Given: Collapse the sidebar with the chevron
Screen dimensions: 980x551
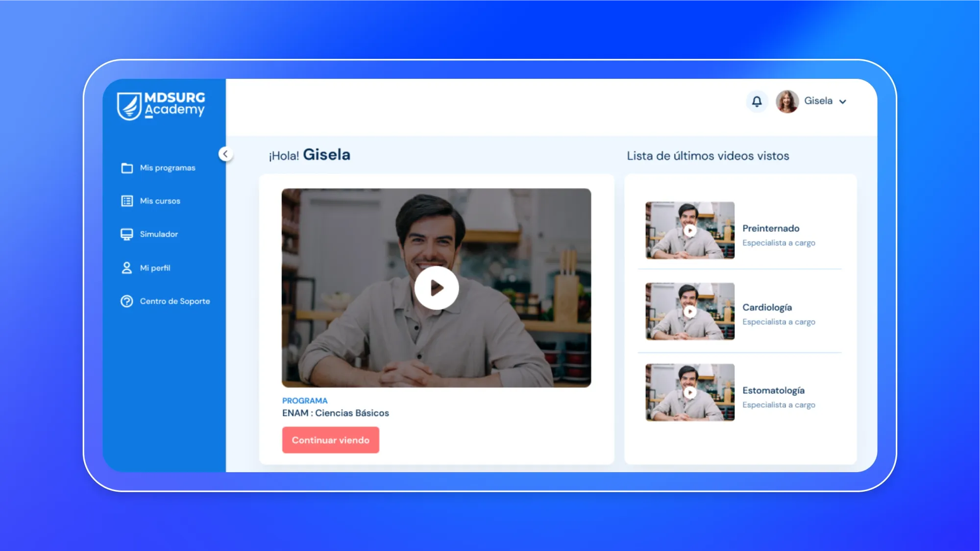Looking at the screenshot, I should (225, 154).
